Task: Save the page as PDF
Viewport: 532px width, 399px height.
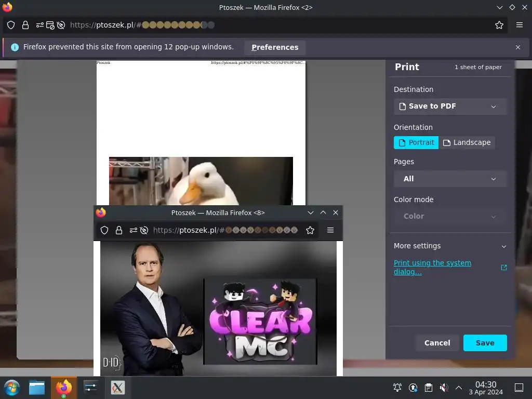Action: click(x=485, y=343)
